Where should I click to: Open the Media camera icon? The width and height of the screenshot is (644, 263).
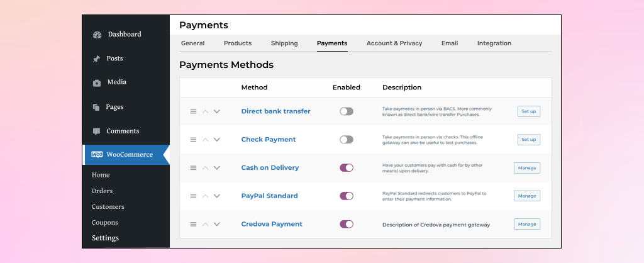96,83
